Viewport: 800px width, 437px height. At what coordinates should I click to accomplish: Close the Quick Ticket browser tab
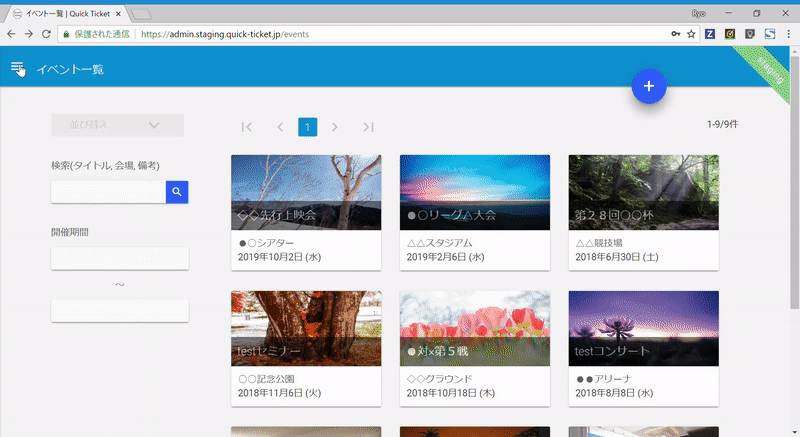[x=118, y=14]
